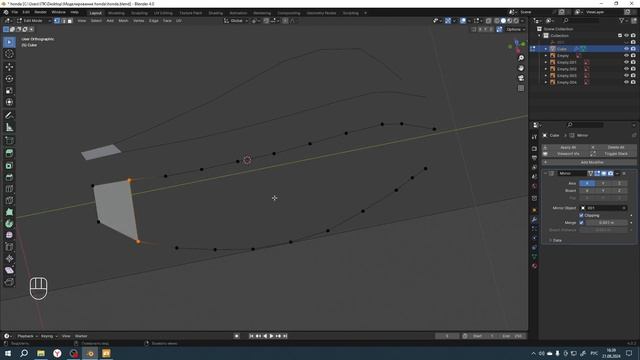Select the Add Cube tool
640x360 pixels.
[9, 140]
